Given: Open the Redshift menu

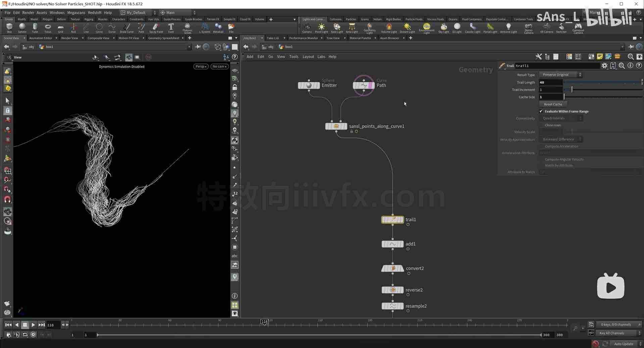Looking at the screenshot, I should pos(95,12).
